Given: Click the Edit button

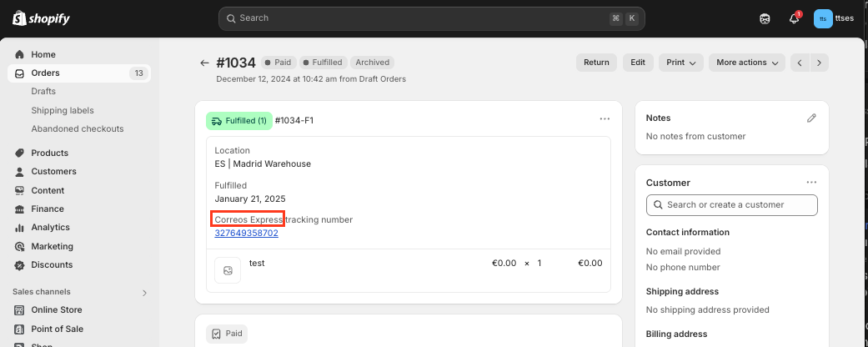Looking at the screenshot, I should pyautogui.click(x=638, y=63).
